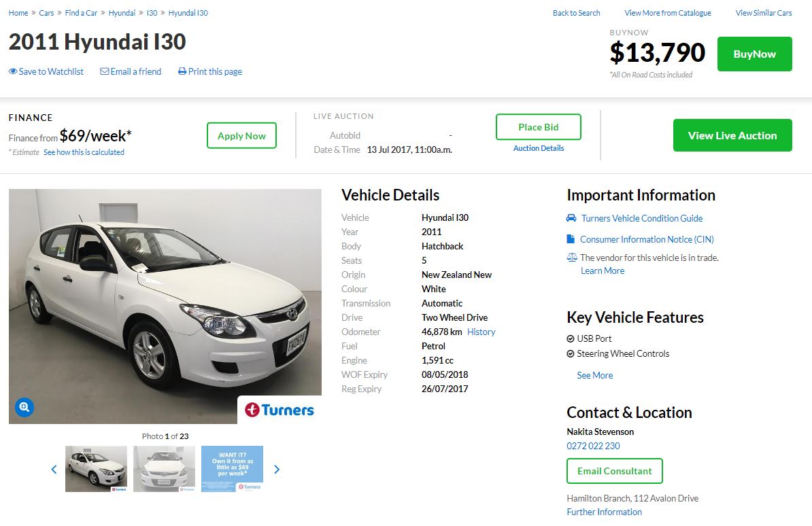Navigate to Hyundai breadcrumb item
Viewport: 812px width, 526px height.
(x=122, y=13)
